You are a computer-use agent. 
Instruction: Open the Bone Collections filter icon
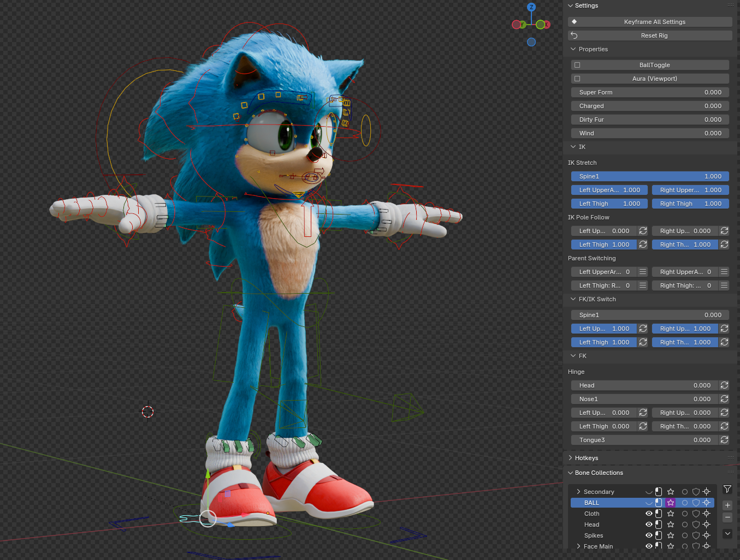[x=727, y=489]
